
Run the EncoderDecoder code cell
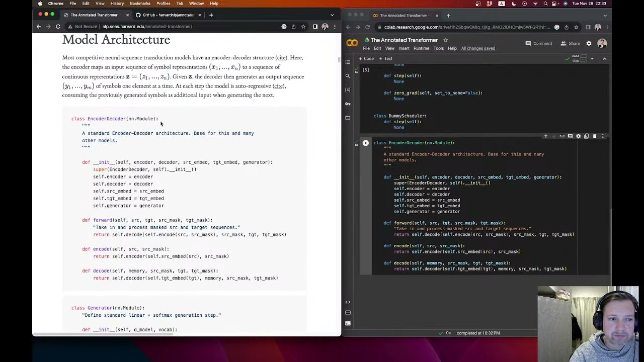coord(366,143)
